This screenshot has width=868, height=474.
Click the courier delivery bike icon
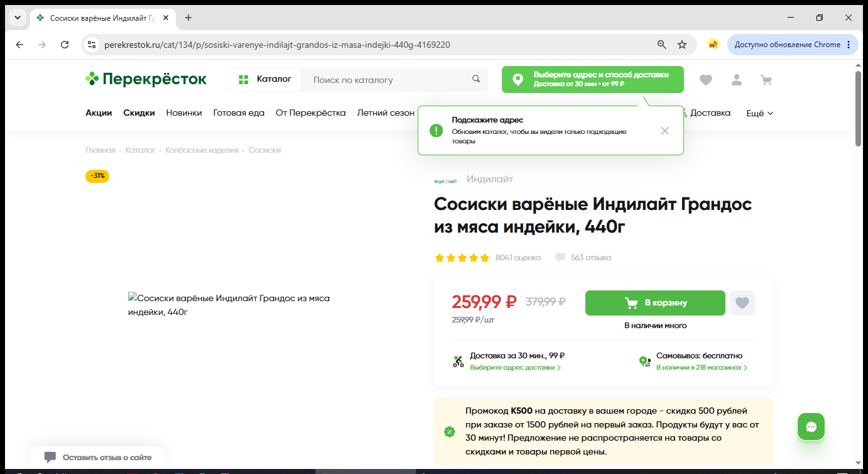pos(458,361)
